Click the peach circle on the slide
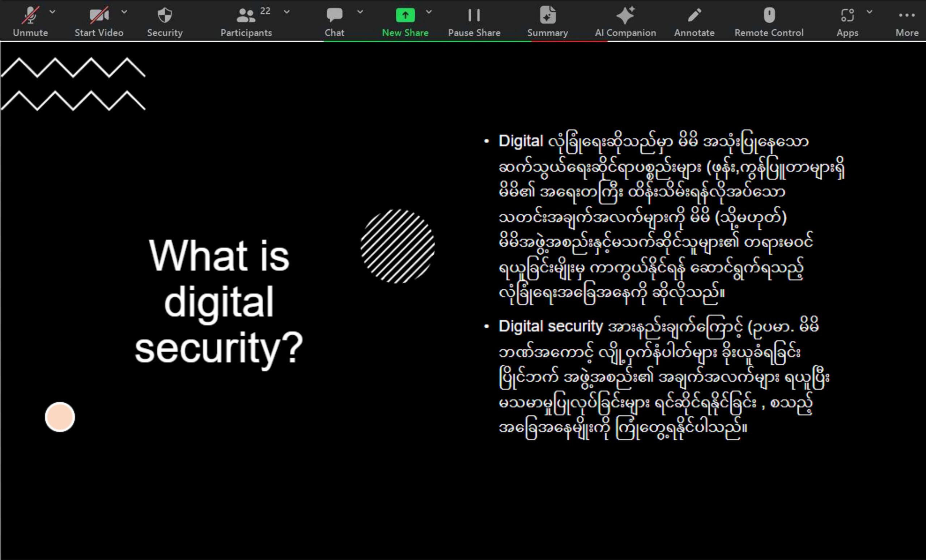This screenshot has width=926, height=560. (x=60, y=417)
